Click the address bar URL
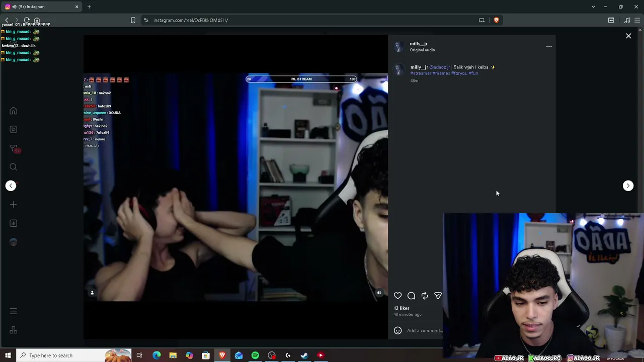Viewport: 644px width, 362px height. click(x=191, y=20)
